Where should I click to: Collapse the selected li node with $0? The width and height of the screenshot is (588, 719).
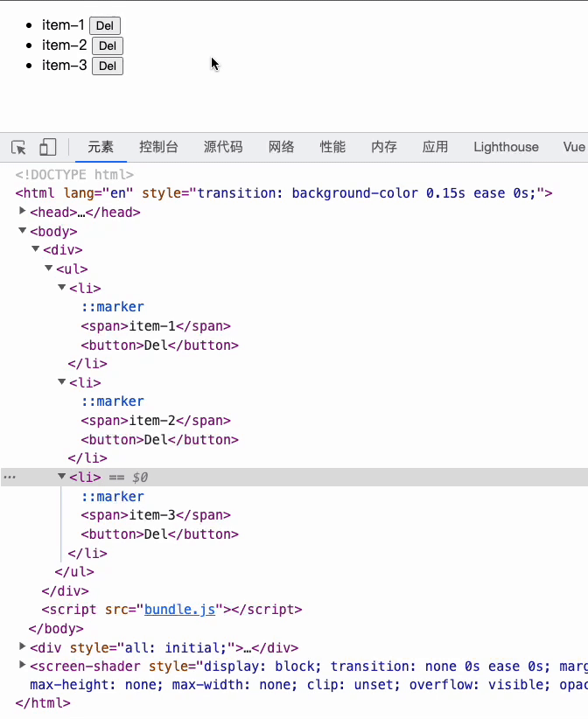62,476
